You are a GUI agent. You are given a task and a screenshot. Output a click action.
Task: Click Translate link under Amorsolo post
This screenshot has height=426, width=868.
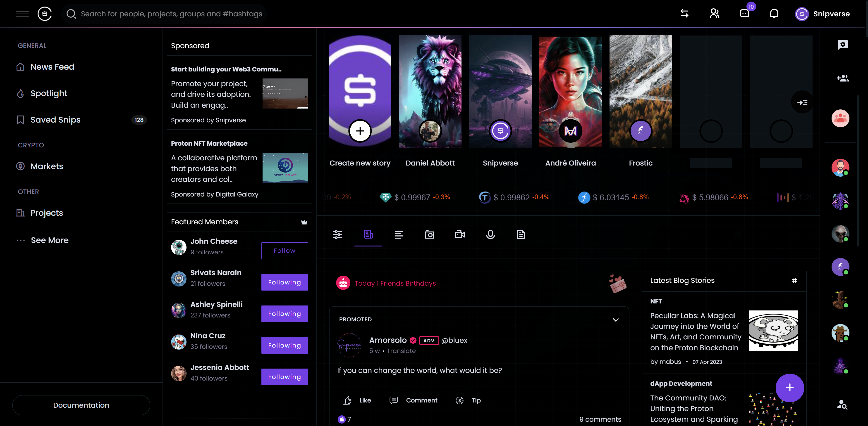(401, 350)
